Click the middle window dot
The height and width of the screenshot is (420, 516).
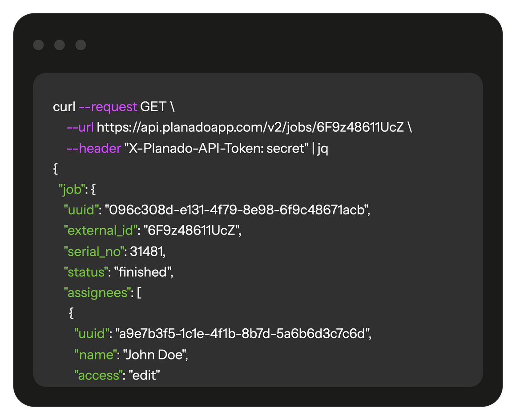click(x=60, y=45)
